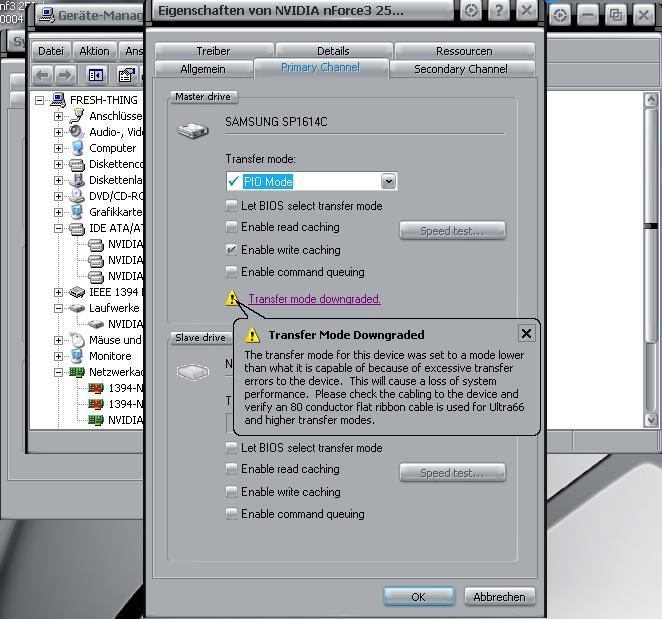Select Laufwerke drive icon in tree
The height and width of the screenshot is (619, 662).
pos(77,308)
